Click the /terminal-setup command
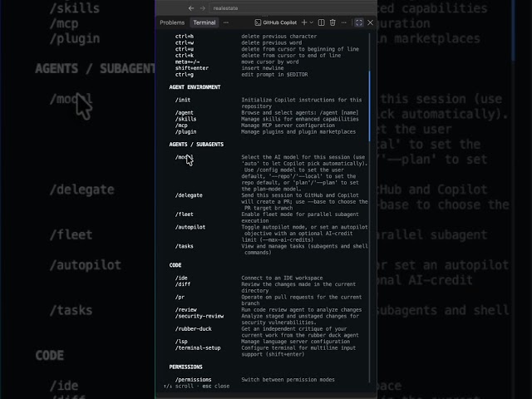 point(198,348)
